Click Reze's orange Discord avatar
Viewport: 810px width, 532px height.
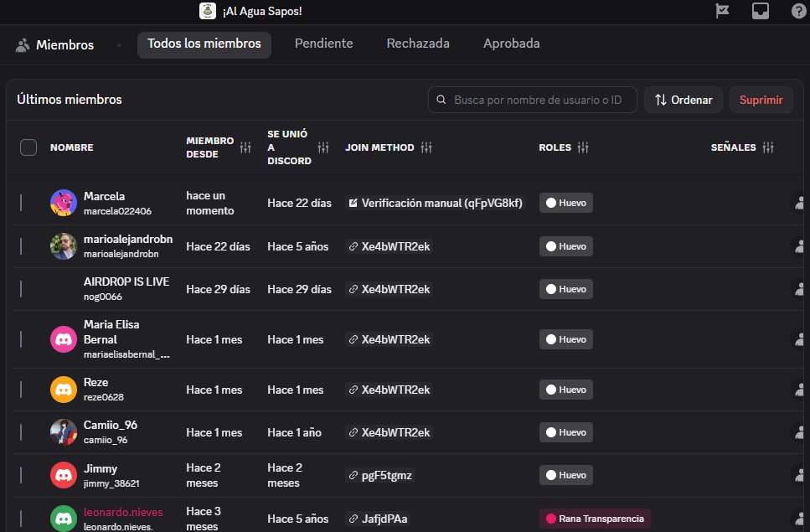coord(64,390)
